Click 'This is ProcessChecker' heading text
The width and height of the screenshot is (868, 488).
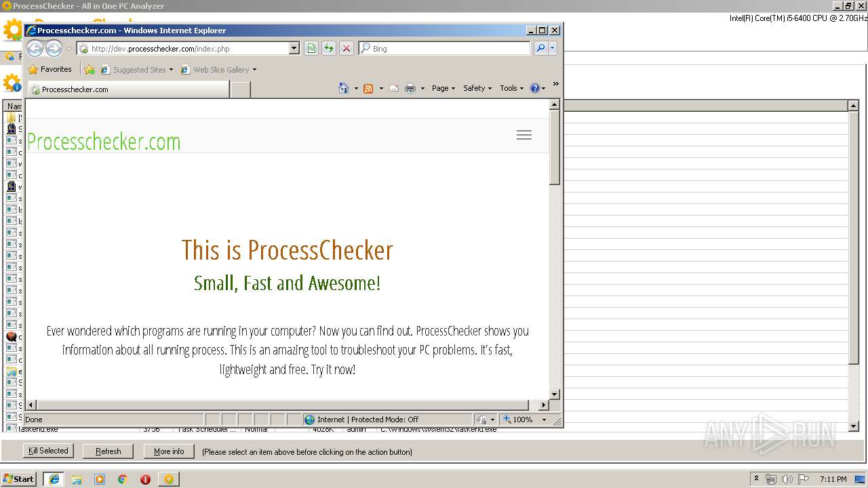click(287, 250)
